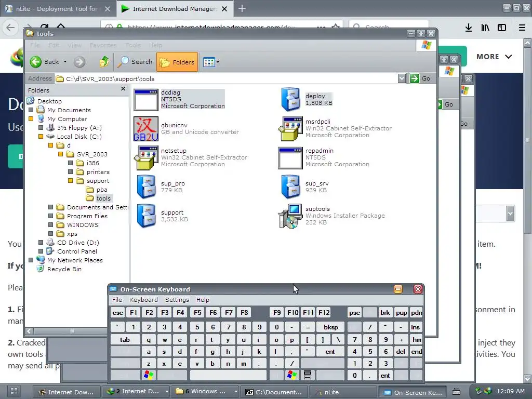
Task: Expand My Documents tree node
Action: 31,110
